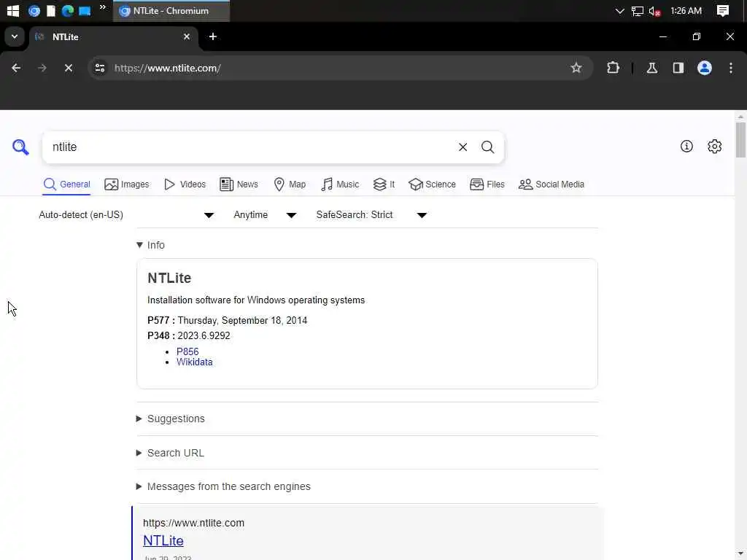Open a new browser tab
Viewport: 747px width, 560px height.
pyautogui.click(x=213, y=36)
